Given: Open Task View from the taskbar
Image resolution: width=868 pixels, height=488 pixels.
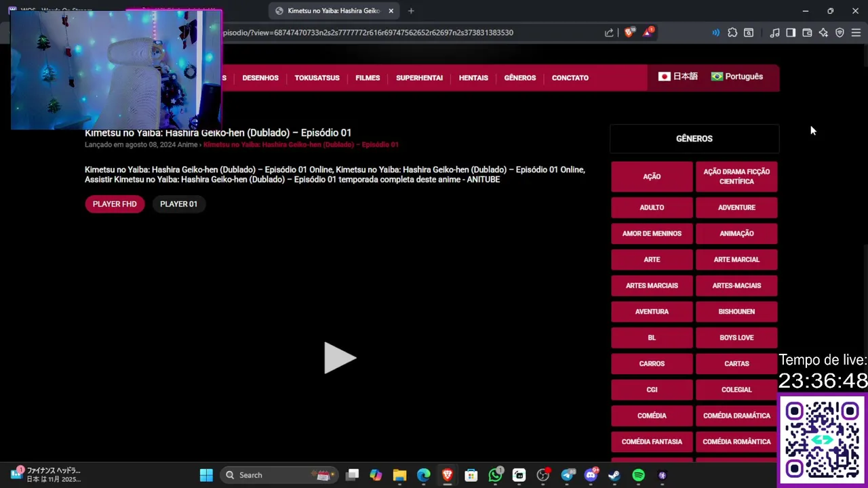Looking at the screenshot, I should (352, 475).
